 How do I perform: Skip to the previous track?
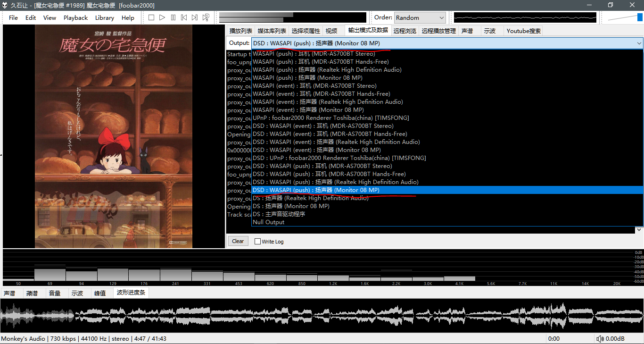tap(184, 17)
